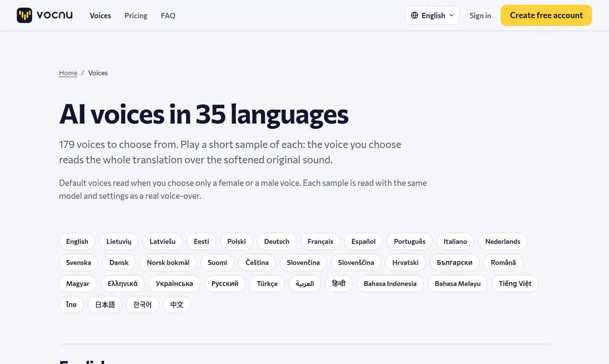This screenshot has height=364, width=609.
Task: Jump to Slovenščina voices
Action: tap(356, 262)
